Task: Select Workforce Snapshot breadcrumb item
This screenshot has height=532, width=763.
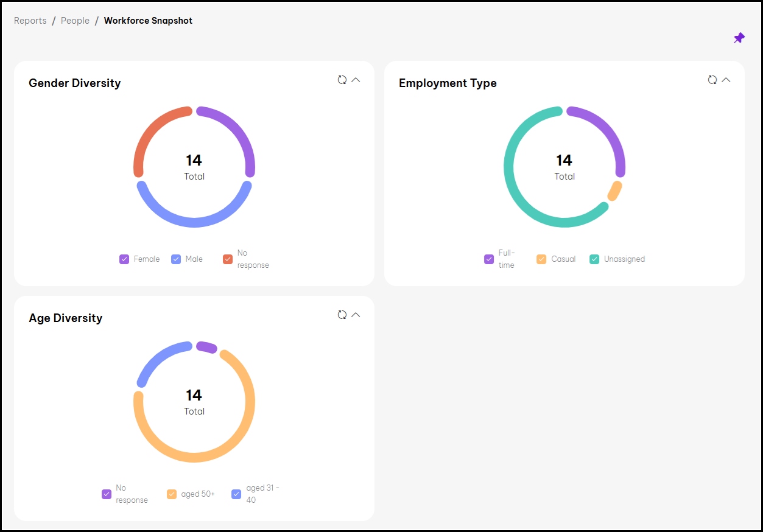Action: (148, 21)
